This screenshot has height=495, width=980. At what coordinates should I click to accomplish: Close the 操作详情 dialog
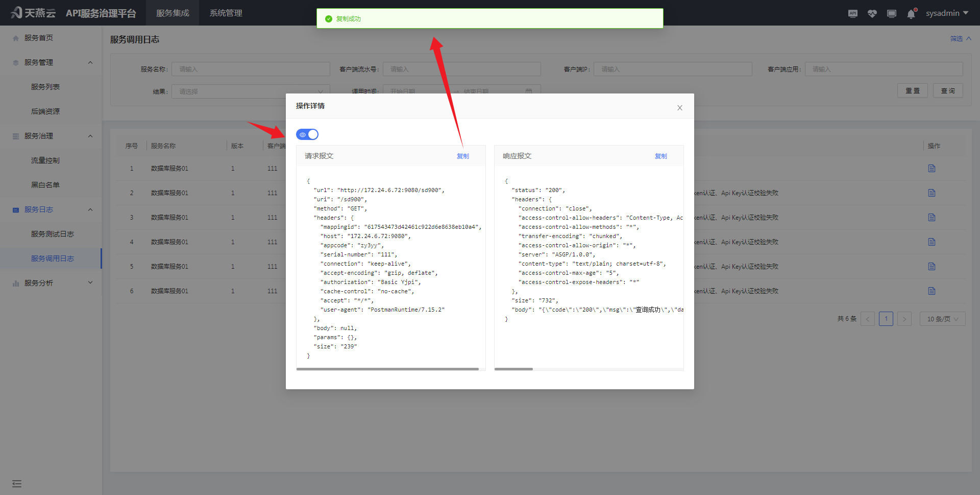coord(679,108)
